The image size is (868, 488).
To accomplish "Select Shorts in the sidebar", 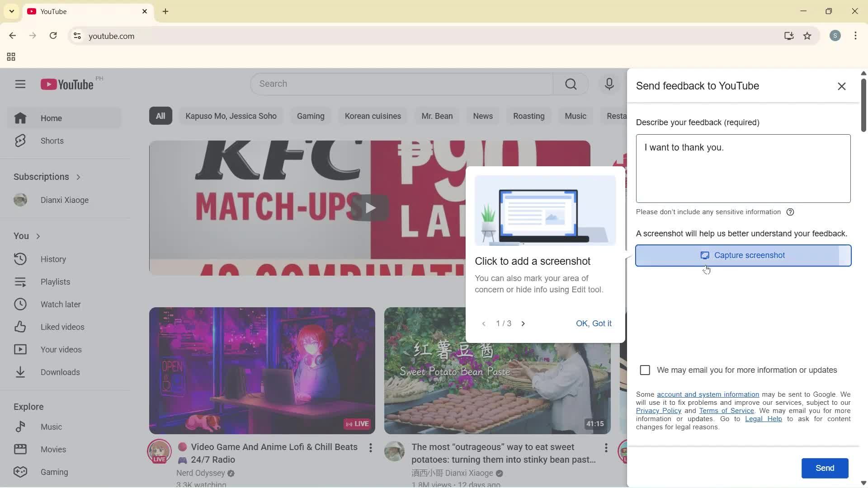I will (52, 141).
